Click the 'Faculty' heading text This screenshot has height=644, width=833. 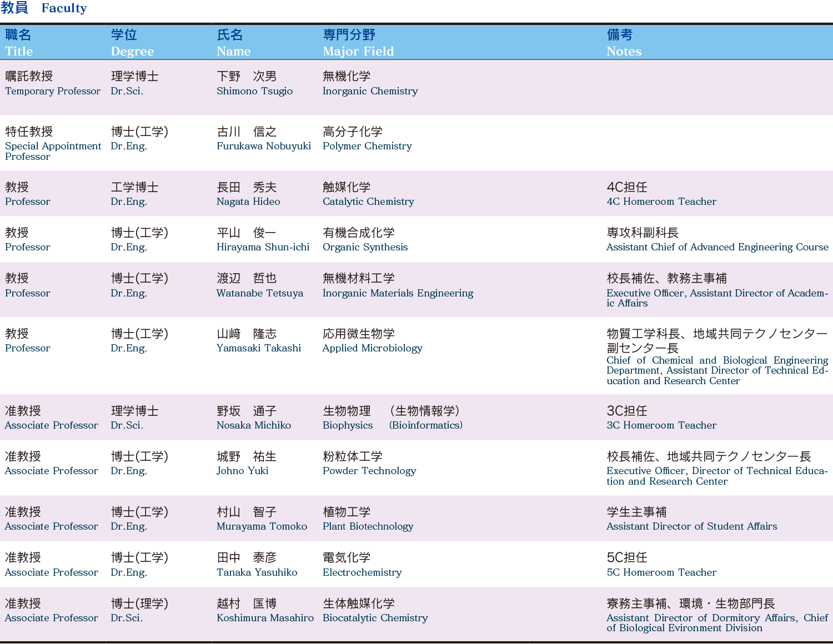point(64,8)
